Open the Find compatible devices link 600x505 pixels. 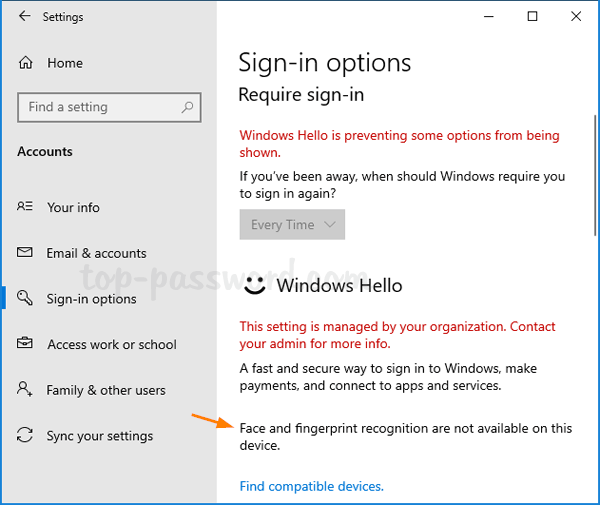click(311, 486)
